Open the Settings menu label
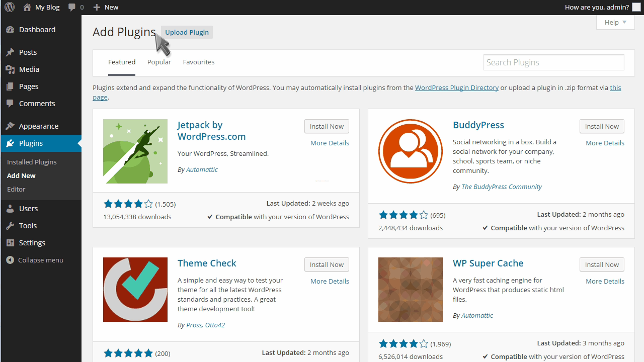The width and height of the screenshot is (644, 362). 32,243
